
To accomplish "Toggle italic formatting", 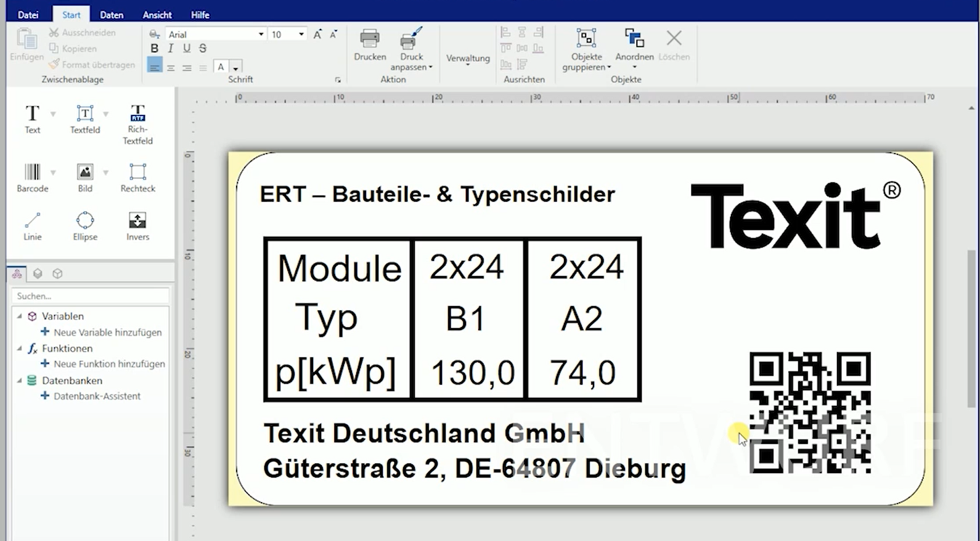I will [171, 48].
